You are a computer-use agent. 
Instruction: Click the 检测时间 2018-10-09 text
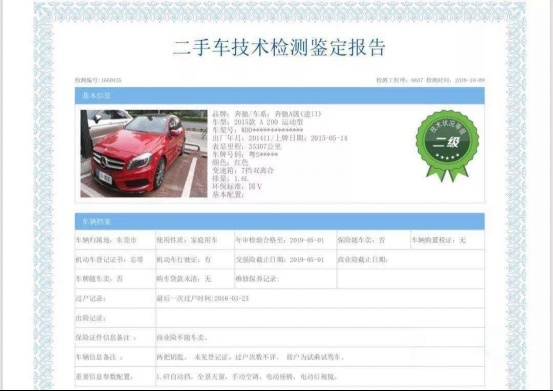(455, 80)
